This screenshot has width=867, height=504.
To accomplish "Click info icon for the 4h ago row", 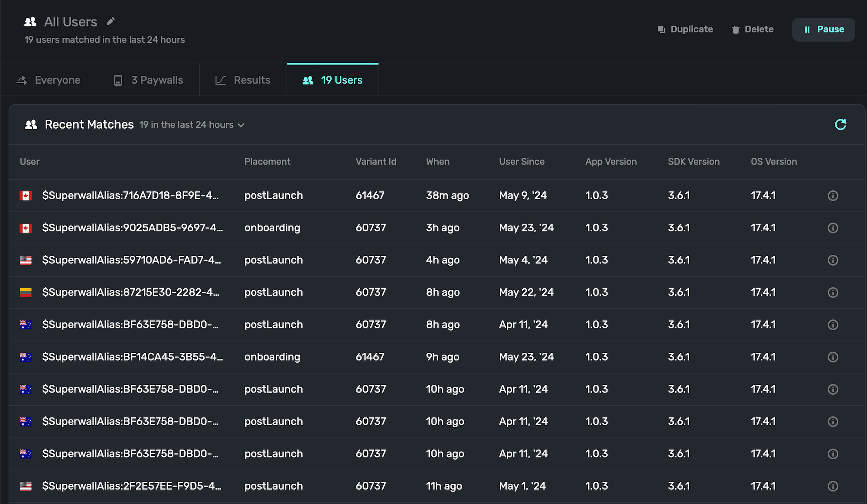I will tap(832, 260).
